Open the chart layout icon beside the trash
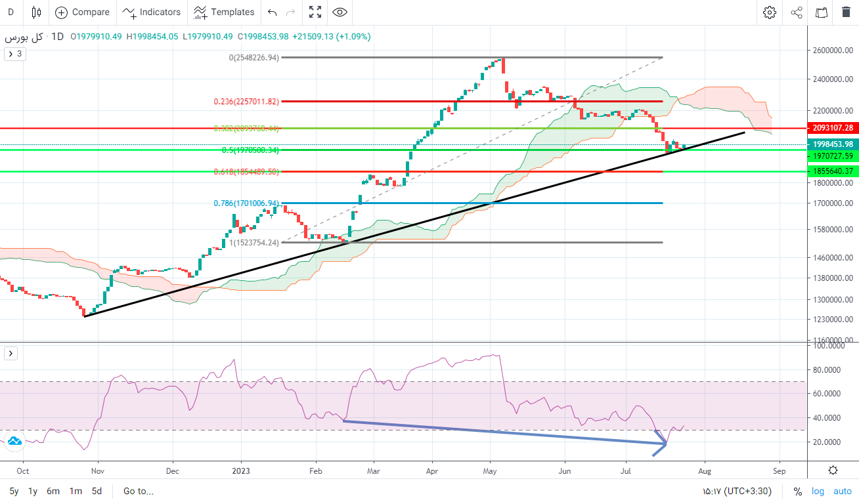859x504 pixels. (822, 12)
